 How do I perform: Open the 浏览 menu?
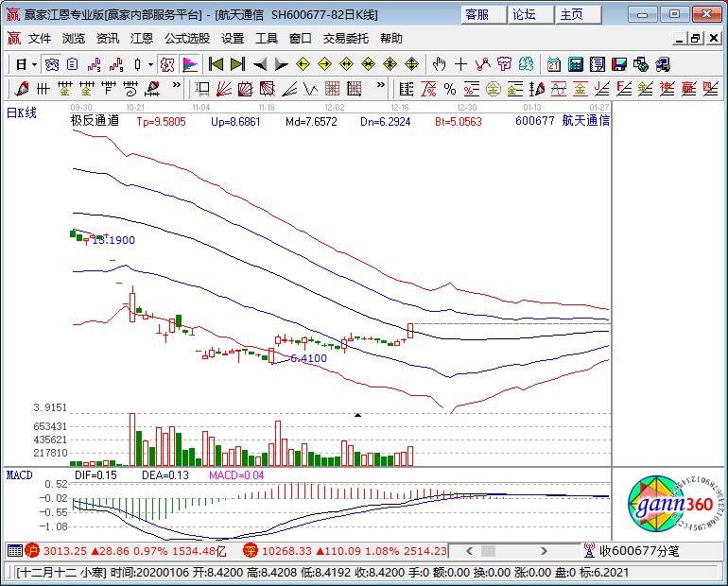[x=74, y=39]
